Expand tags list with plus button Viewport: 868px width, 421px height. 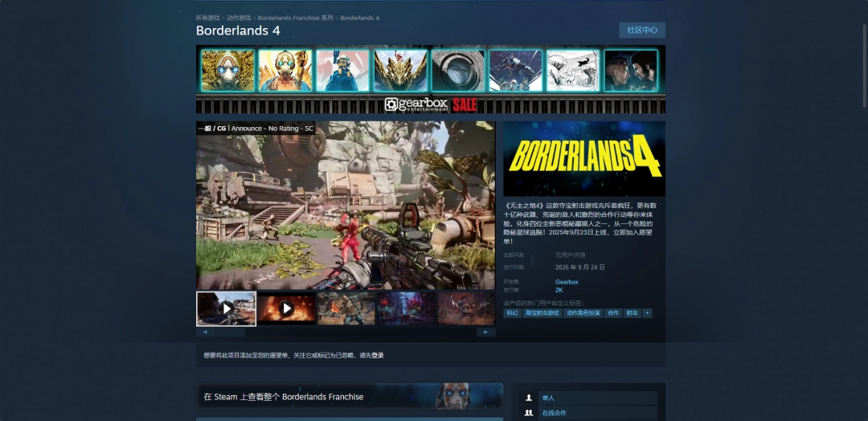click(x=647, y=313)
